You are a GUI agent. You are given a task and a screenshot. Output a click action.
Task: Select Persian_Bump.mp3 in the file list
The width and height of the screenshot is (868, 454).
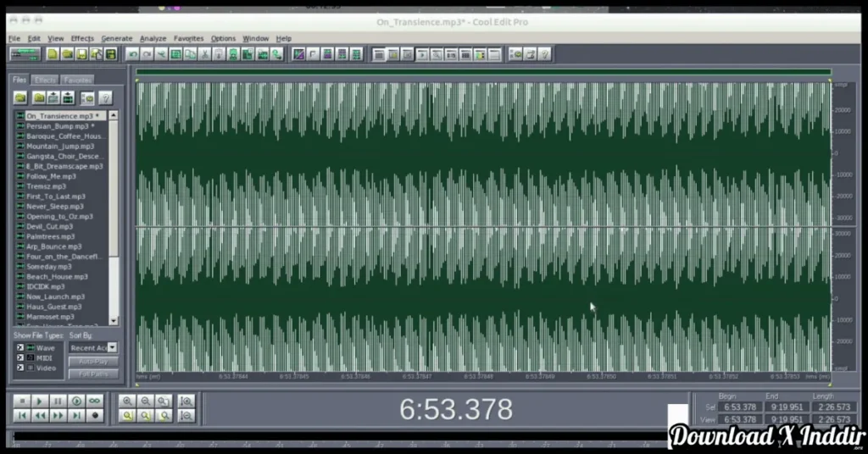pyautogui.click(x=58, y=126)
